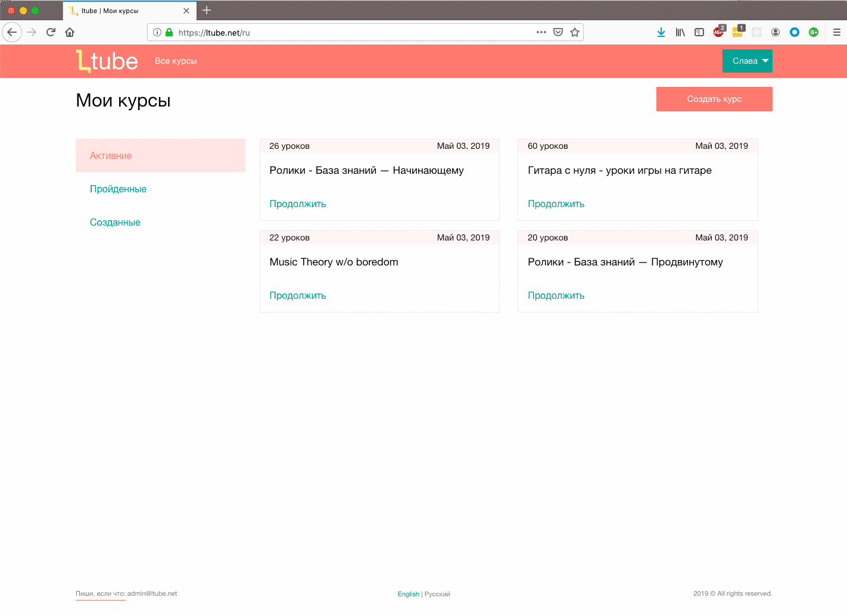The width and height of the screenshot is (847, 616).
Task: Bookmark this page with star icon
Action: coord(575,32)
